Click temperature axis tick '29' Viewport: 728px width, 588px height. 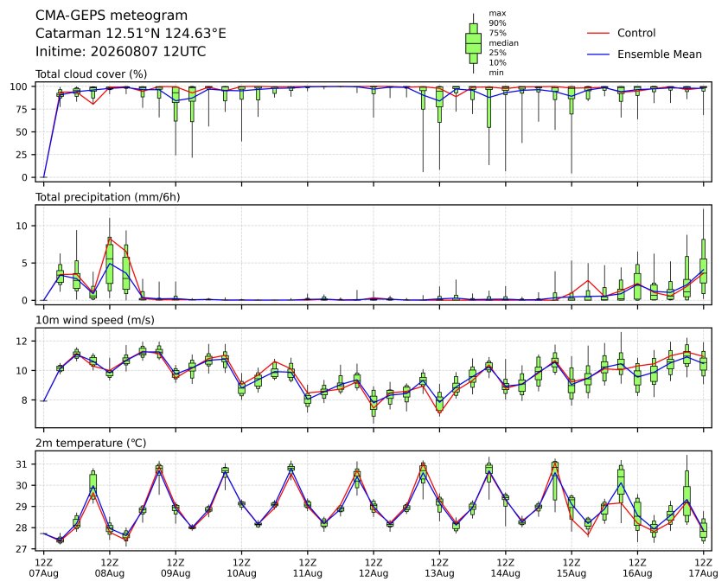(x=22, y=506)
